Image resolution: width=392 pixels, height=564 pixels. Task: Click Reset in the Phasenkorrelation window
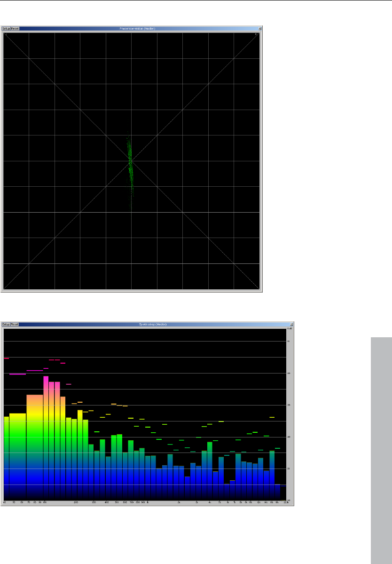[15, 28]
